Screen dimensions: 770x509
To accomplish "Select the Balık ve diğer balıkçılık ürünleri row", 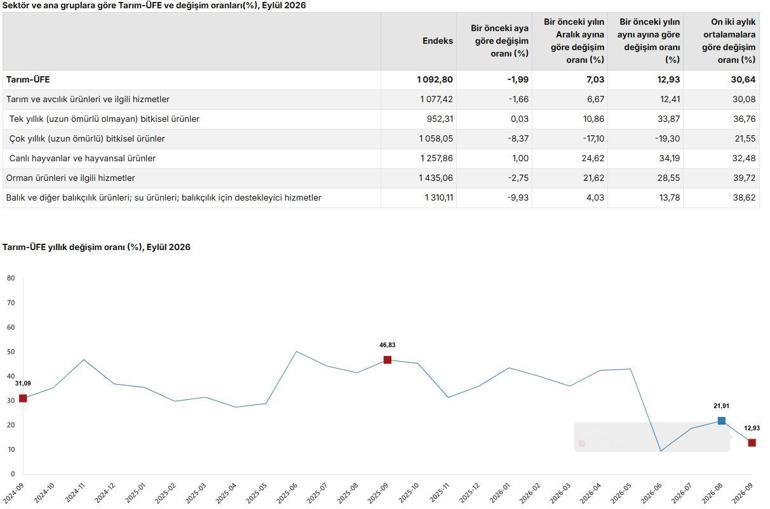I will (x=381, y=198).
